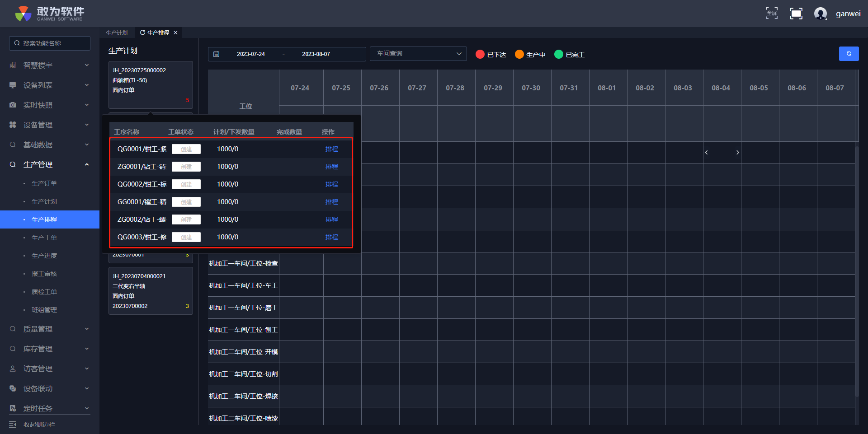868x434 pixels.
Task: Expand the 质量管理 menu
Action: coord(50,329)
